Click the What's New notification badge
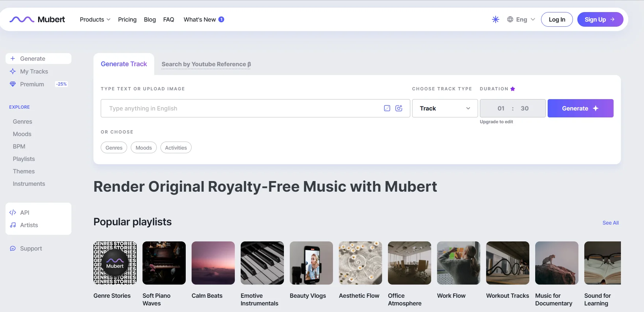 coord(221,19)
